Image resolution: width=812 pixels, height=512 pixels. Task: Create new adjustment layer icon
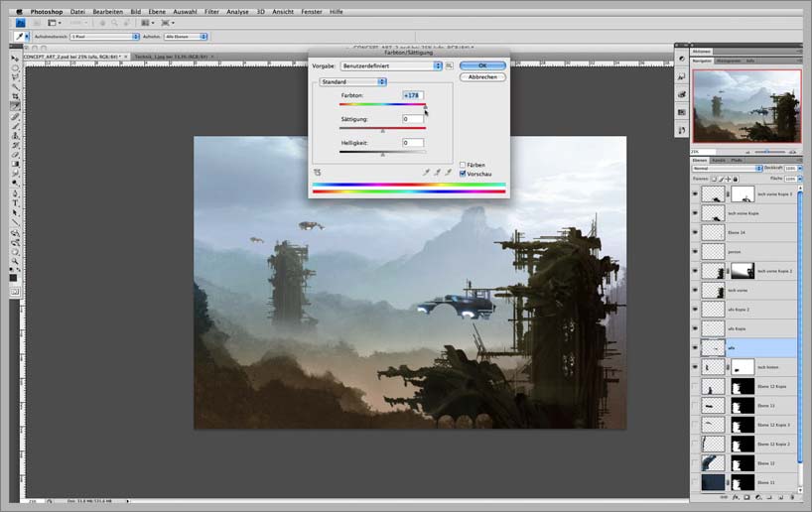[x=758, y=497]
